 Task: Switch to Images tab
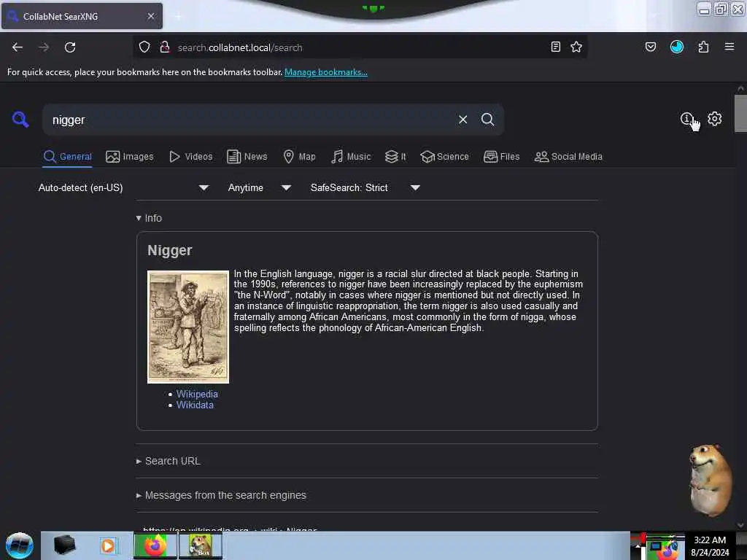click(130, 157)
